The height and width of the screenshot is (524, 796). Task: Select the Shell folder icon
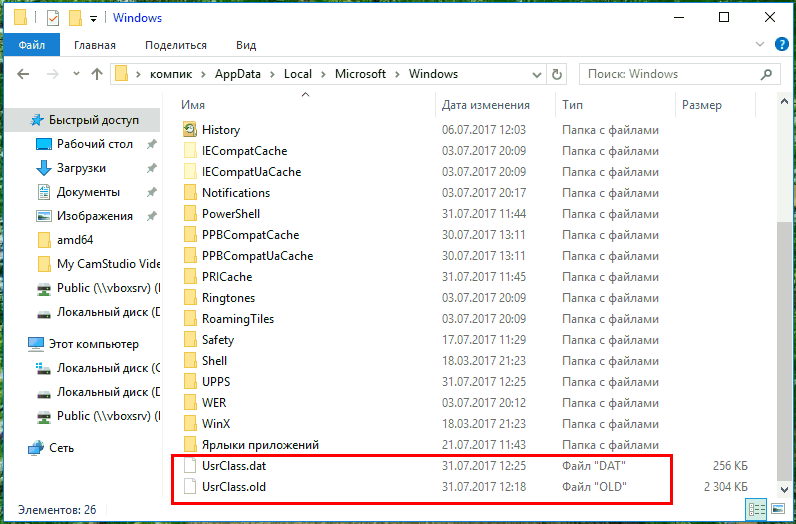click(190, 361)
